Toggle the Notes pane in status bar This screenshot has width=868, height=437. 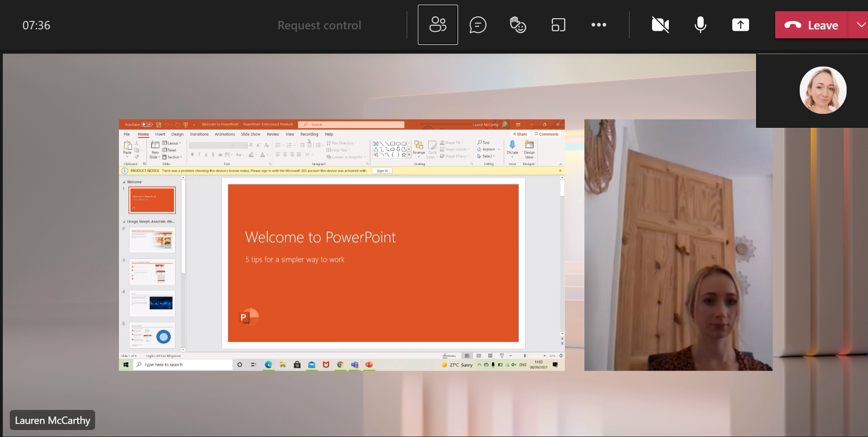point(449,356)
